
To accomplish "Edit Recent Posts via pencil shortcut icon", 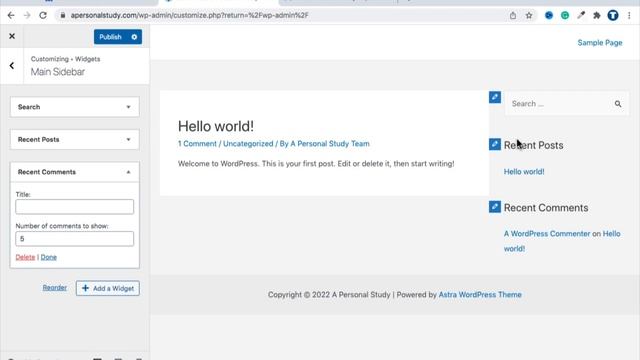I will [495, 144].
